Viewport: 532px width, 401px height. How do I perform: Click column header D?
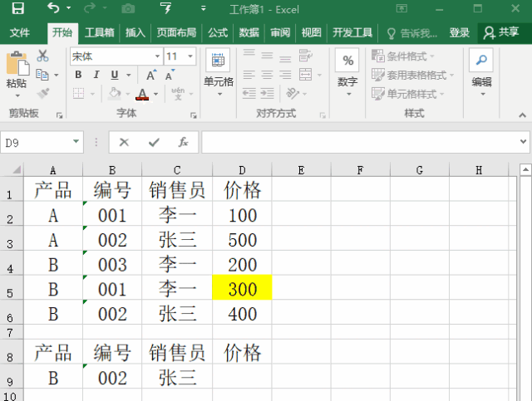tap(242, 170)
